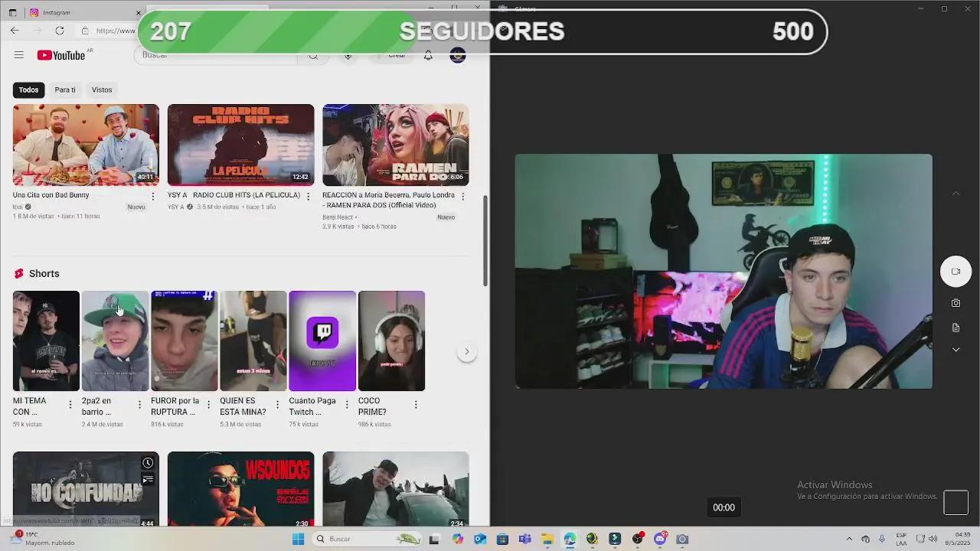Viewport: 980px width, 551px height.
Task: Toggle the YouTube guide with hamburger menu
Action: (19, 54)
